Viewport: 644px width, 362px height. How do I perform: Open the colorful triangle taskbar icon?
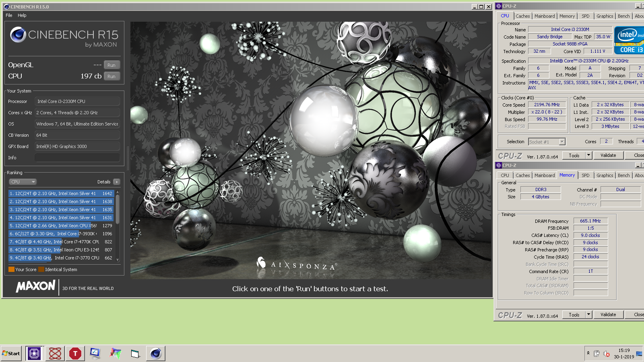pos(115,354)
